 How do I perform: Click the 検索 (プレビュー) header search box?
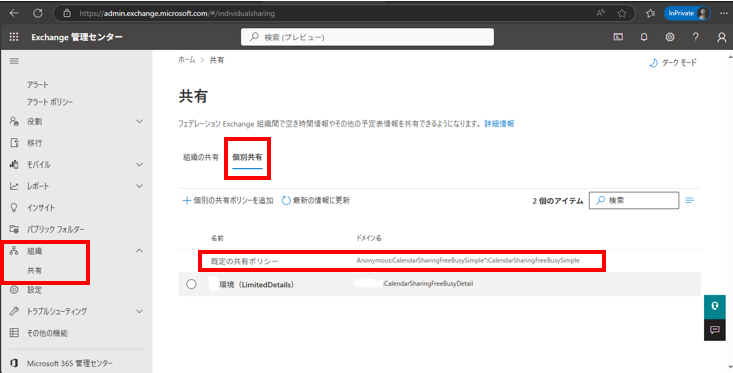click(x=367, y=37)
